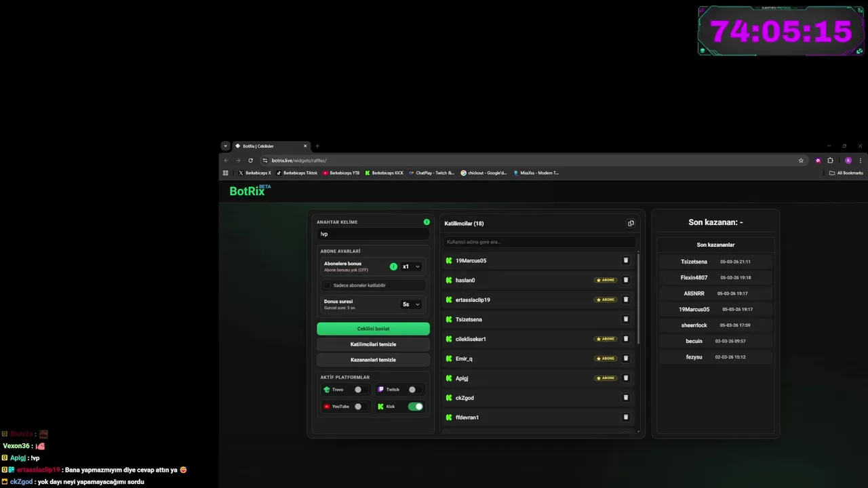This screenshot has width=868, height=488.
Task: Select winner row AliSNRR
Action: 715,293
